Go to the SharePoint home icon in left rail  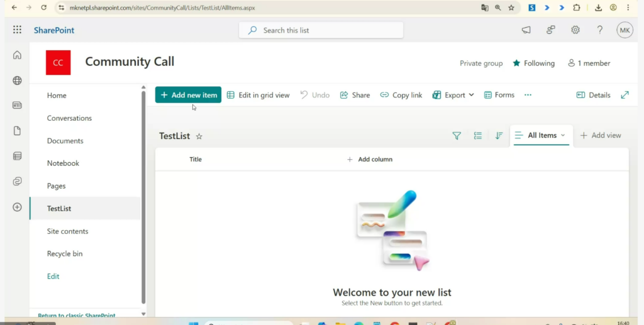click(x=17, y=55)
